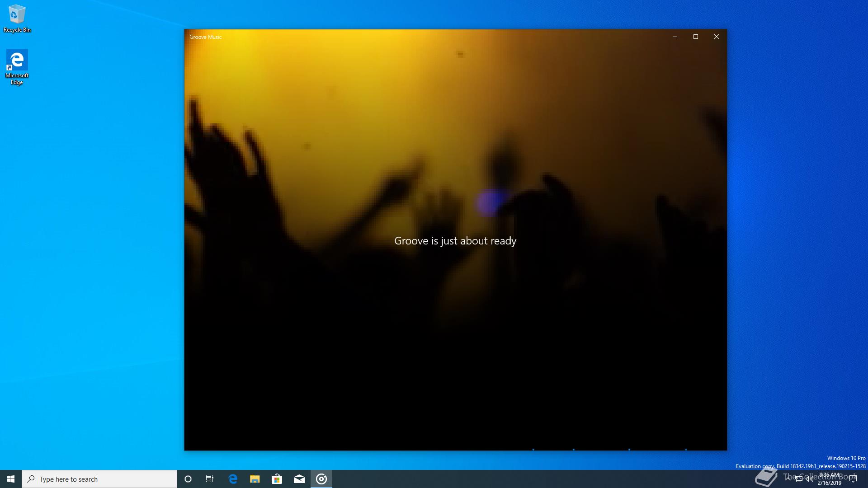The image size is (868, 488).
Task: Open the Windows Start menu
Action: (11, 479)
